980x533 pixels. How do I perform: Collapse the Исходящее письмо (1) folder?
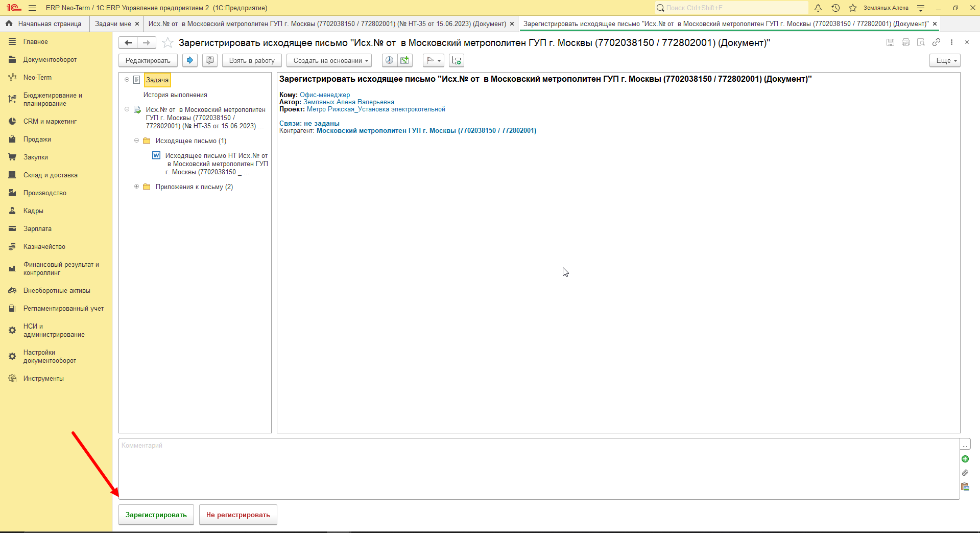click(x=136, y=141)
